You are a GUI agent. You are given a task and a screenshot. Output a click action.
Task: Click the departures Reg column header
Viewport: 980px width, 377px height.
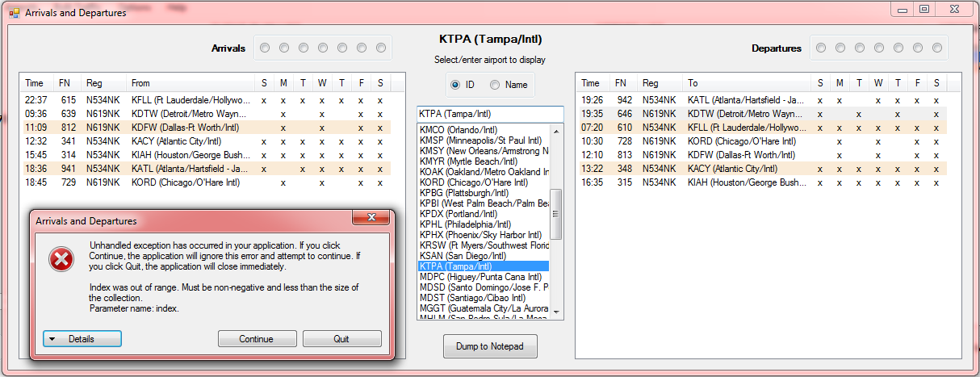660,83
